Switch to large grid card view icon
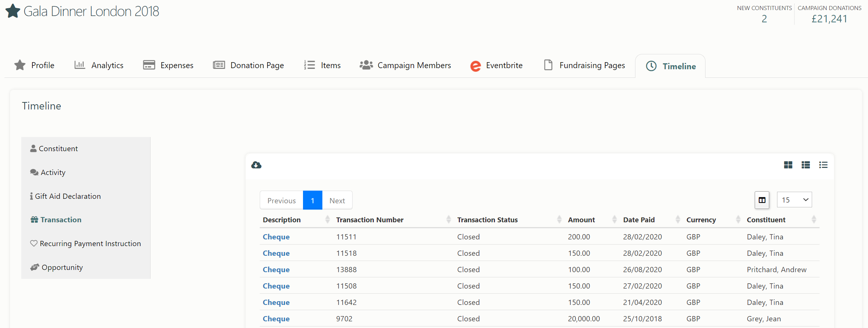 point(788,165)
